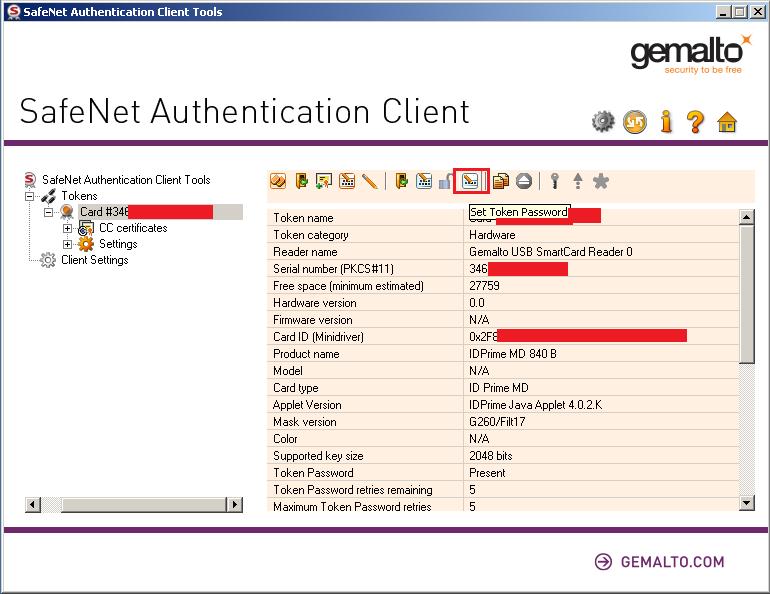The height and width of the screenshot is (594, 770).
Task: Click the orange Refresh icon in header
Action: [635, 122]
